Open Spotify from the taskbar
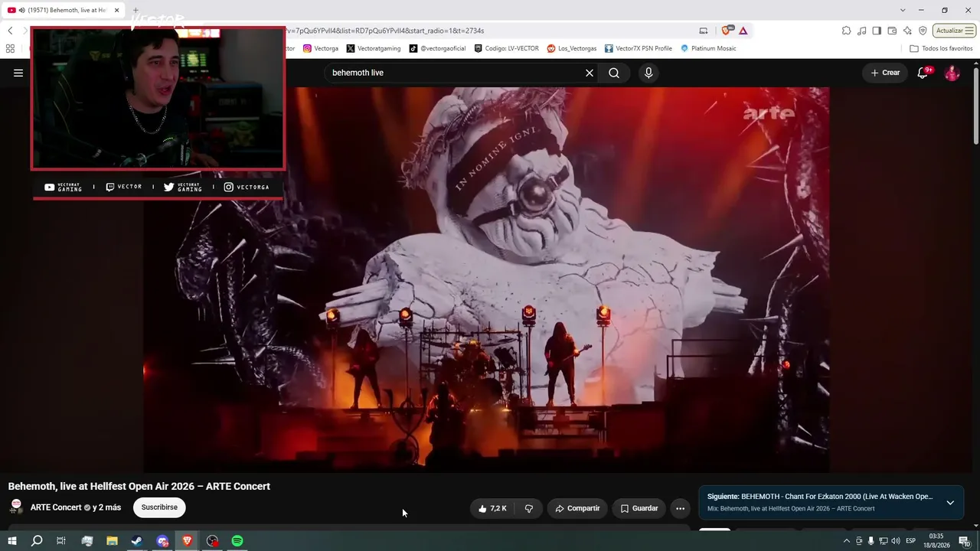 [237, 541]
